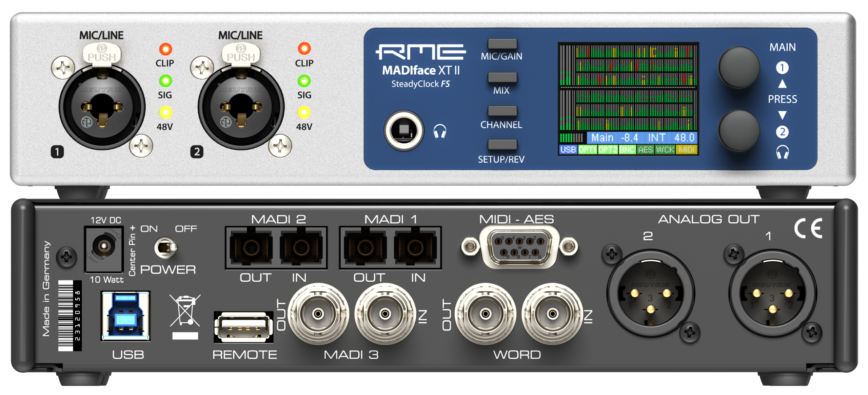Click the WORD IN BNC connector
This screenshot has height=395, width=868.
552,314
